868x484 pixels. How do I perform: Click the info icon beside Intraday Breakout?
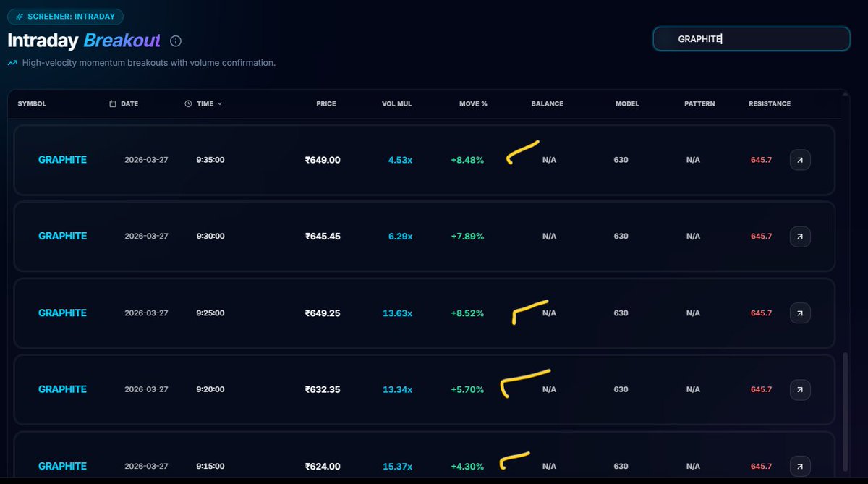point(176,41)
